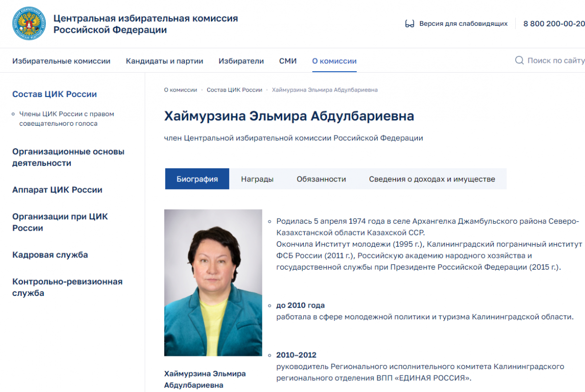This screenshot has width=585, height=392.
Task: Select the Избиратели menu item
Action: [x=241, y=61]
